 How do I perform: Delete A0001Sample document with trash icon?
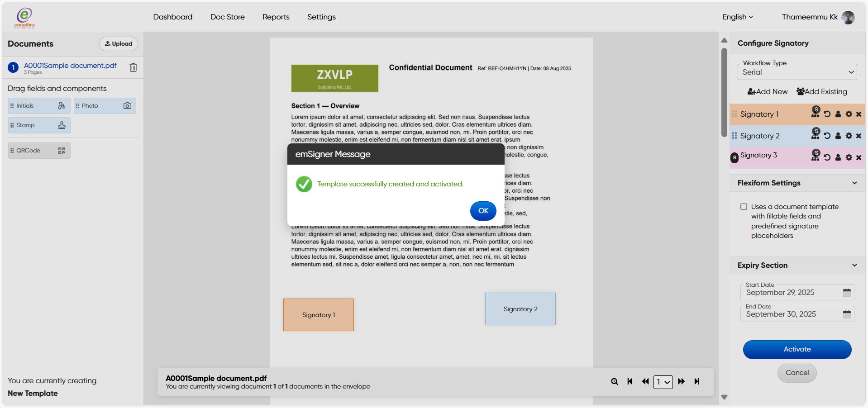click(133, 67)
